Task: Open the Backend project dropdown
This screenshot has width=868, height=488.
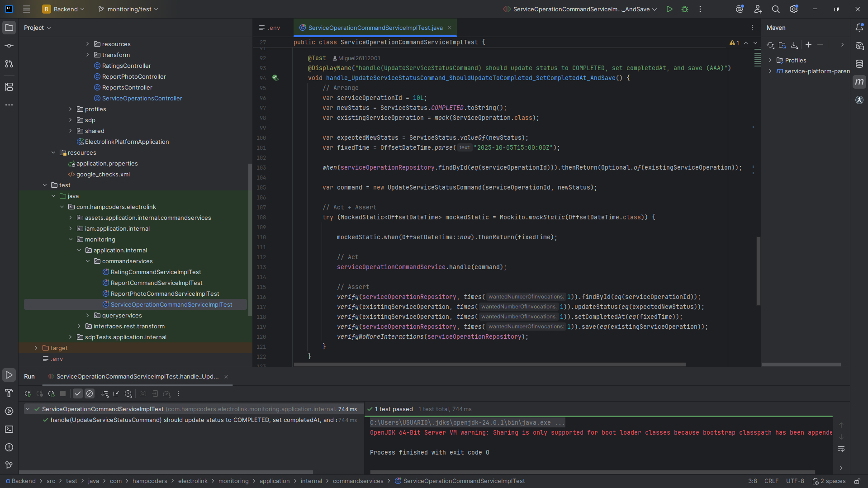Action: pyautogui.click(x=64, y=9)
